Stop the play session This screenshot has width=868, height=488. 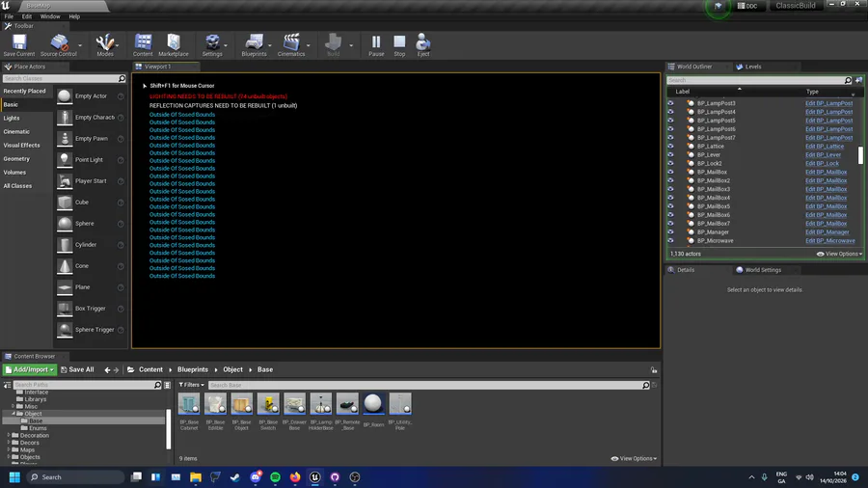[399, 44]
